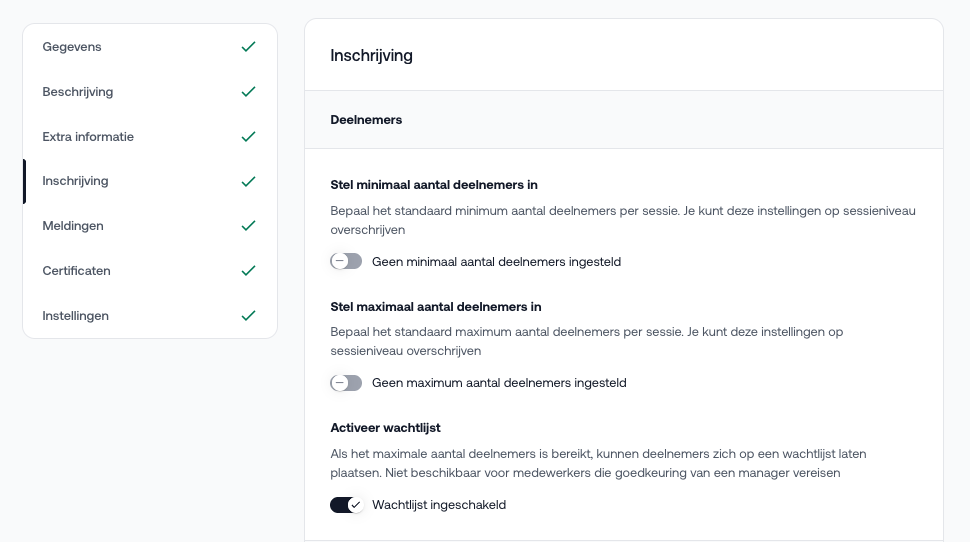Viewport: 970px width, 542px height.
Task: Enable the minimum aantal deelnemers toggle
Action: coord(346,262)
